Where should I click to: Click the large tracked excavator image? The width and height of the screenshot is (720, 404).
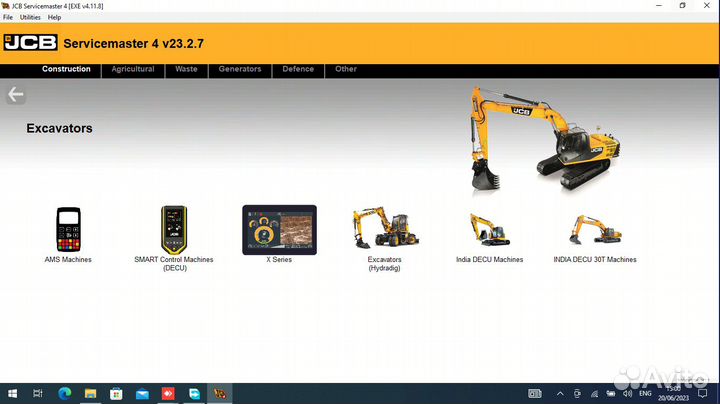(545, 138)
